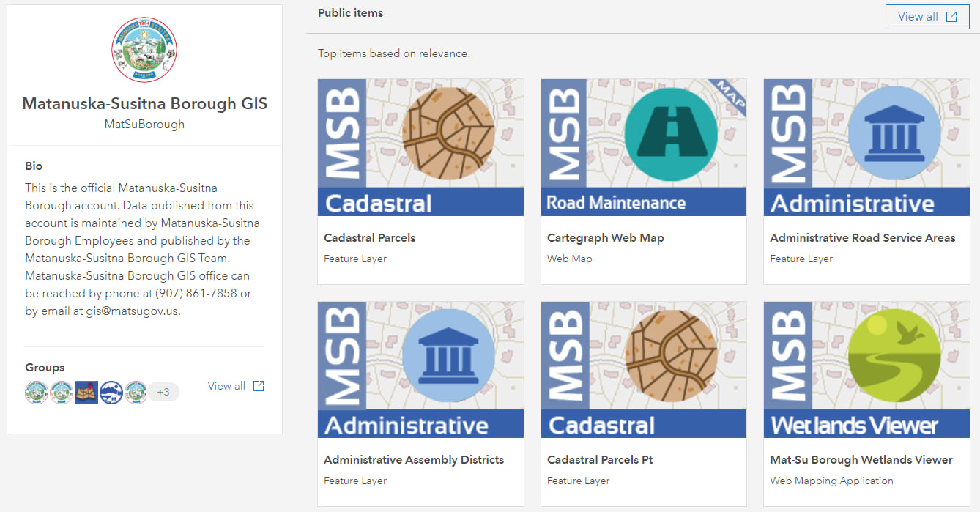980x512 pixels.
Task: Click the Groups View all link
Action: (226, 386)
